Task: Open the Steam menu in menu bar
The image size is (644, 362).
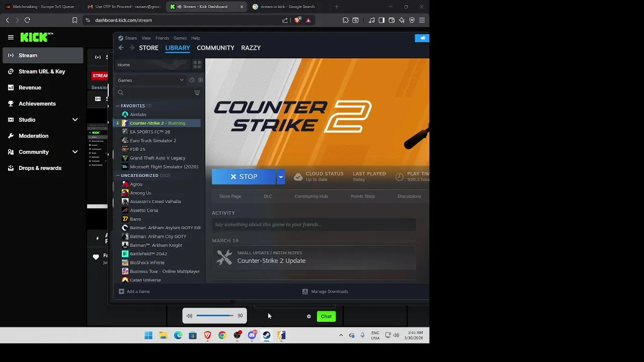Action: (131, 38)
